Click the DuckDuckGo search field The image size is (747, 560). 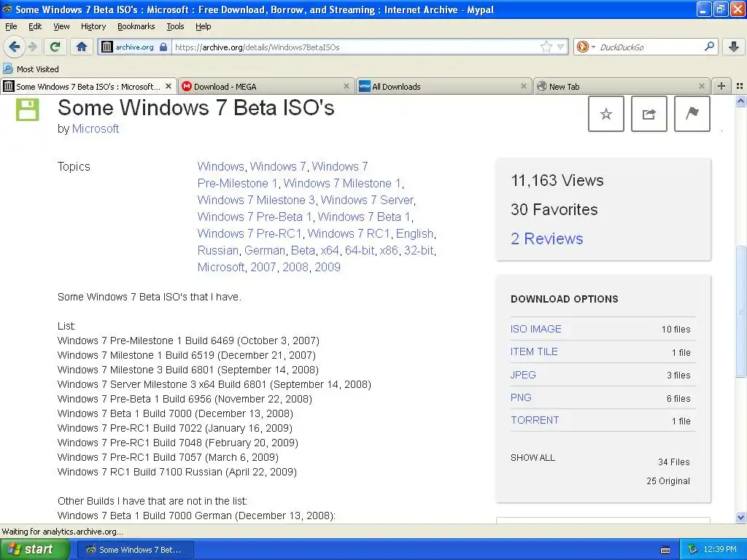[x=650, y=47]
